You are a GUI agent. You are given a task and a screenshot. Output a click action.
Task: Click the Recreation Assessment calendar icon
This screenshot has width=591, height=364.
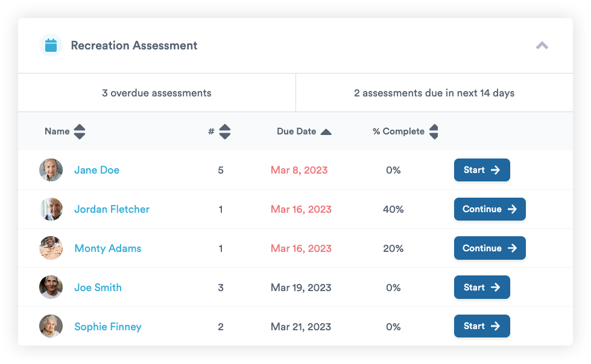click(x=51, y=45)
